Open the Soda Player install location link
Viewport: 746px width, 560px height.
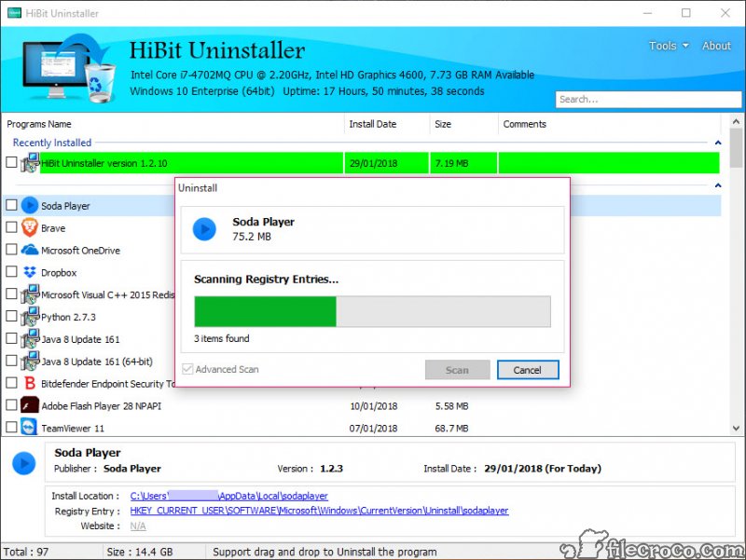coord(228,496)
